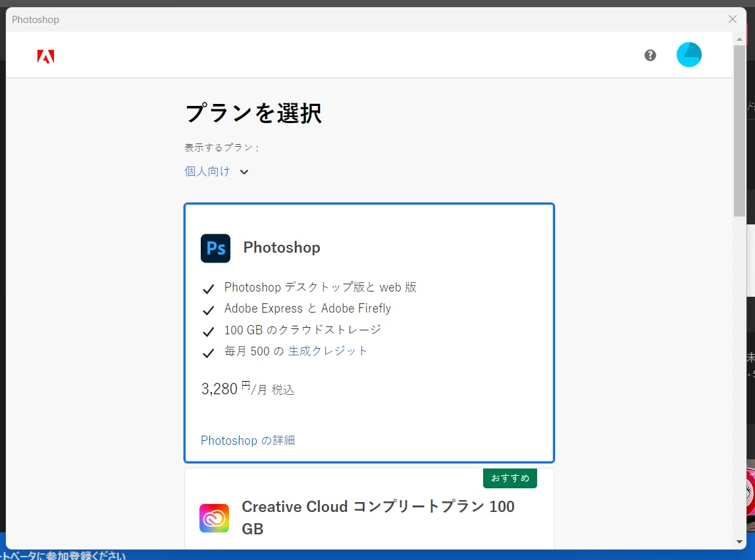Close the Photoshop dialog window
755x560 pixels.
(x=733, y=19)
